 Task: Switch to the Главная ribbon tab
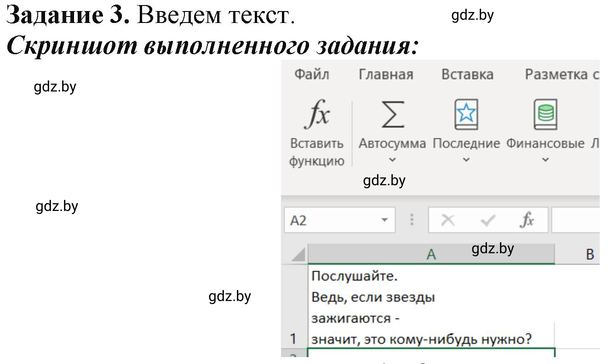tap(386, 74)
